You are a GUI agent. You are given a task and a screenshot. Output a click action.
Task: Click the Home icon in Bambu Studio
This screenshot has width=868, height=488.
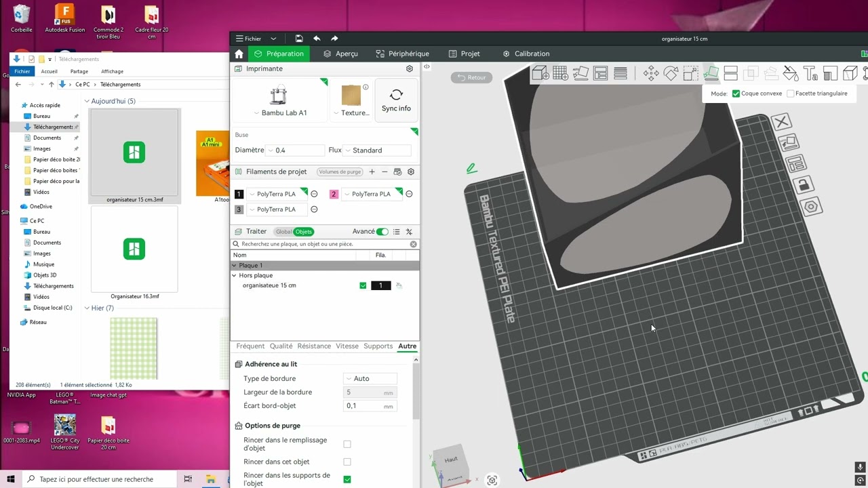point(239,54)
